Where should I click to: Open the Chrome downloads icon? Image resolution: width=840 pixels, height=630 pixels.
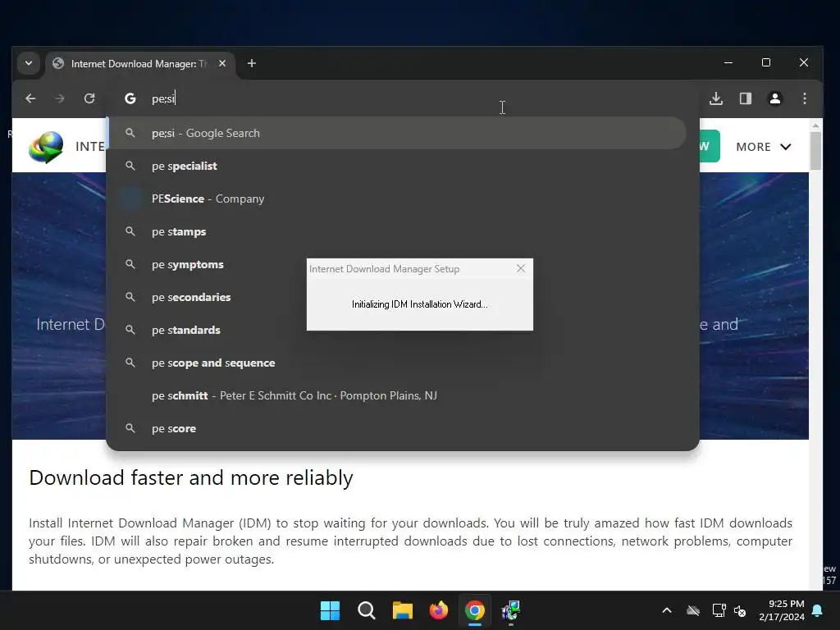(x=716, y=98)
